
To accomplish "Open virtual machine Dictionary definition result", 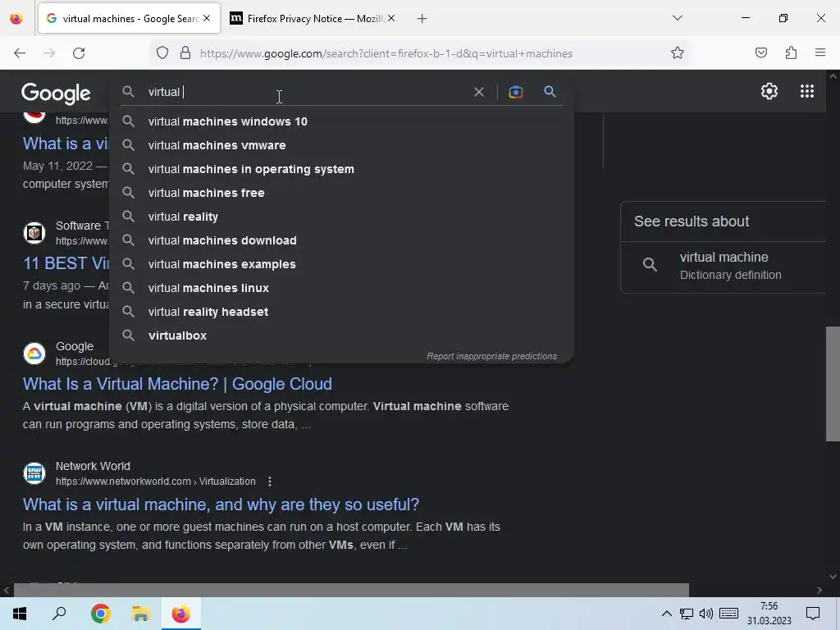I will pos(724,266).
